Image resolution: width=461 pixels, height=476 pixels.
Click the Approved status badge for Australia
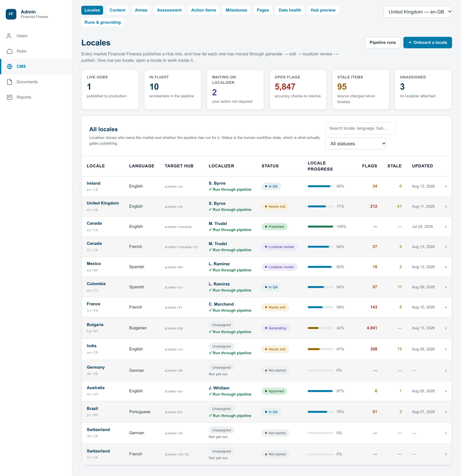coord(274,391)
